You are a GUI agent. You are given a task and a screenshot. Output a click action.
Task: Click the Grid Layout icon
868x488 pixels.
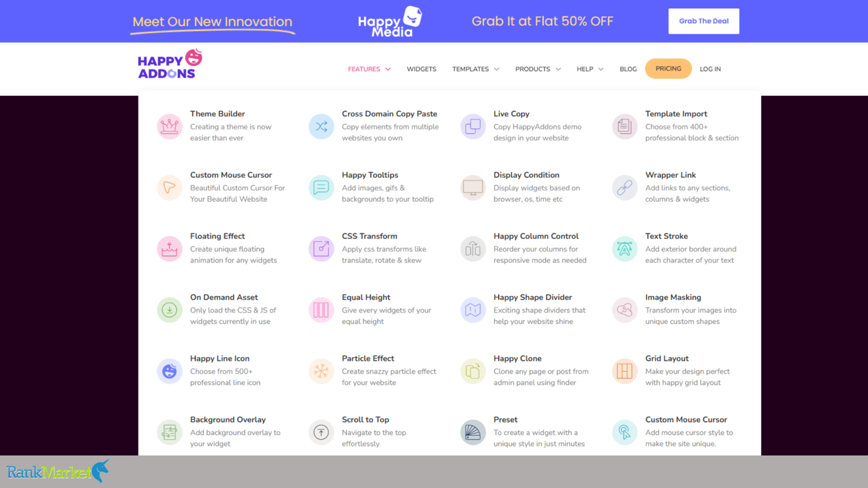pos(625,371)
